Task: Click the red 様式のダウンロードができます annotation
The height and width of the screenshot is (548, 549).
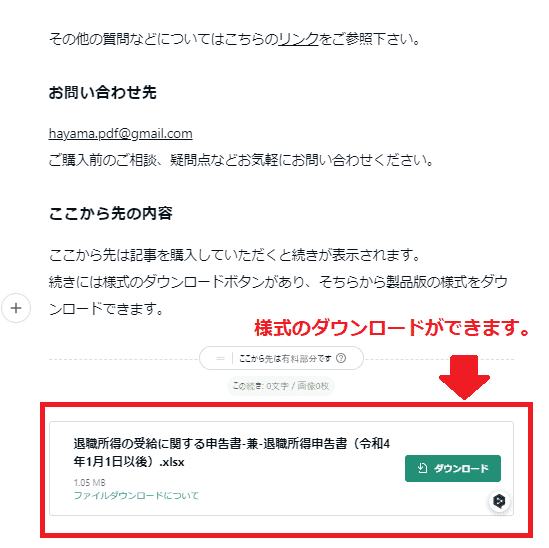Action: click(391, 327)
